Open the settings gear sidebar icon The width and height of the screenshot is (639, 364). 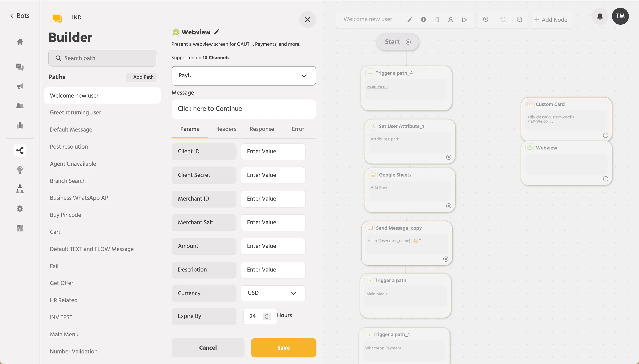(x=20, y=209)
